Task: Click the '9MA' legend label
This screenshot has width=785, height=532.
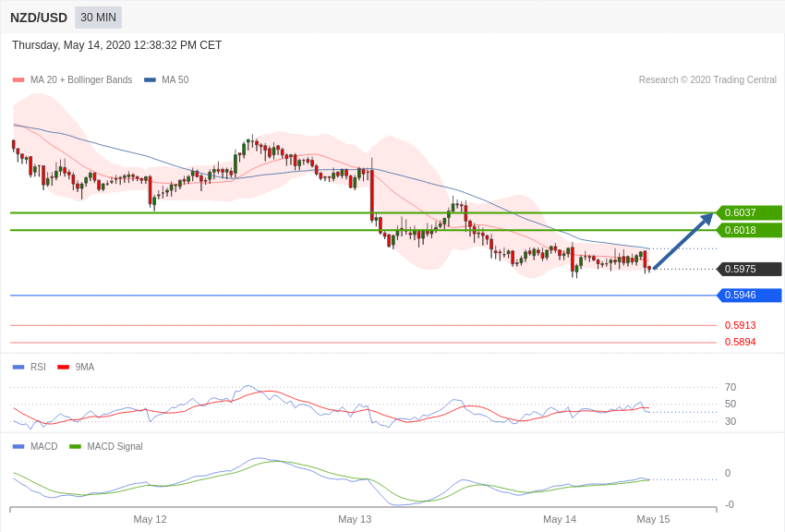Action: 85,367
